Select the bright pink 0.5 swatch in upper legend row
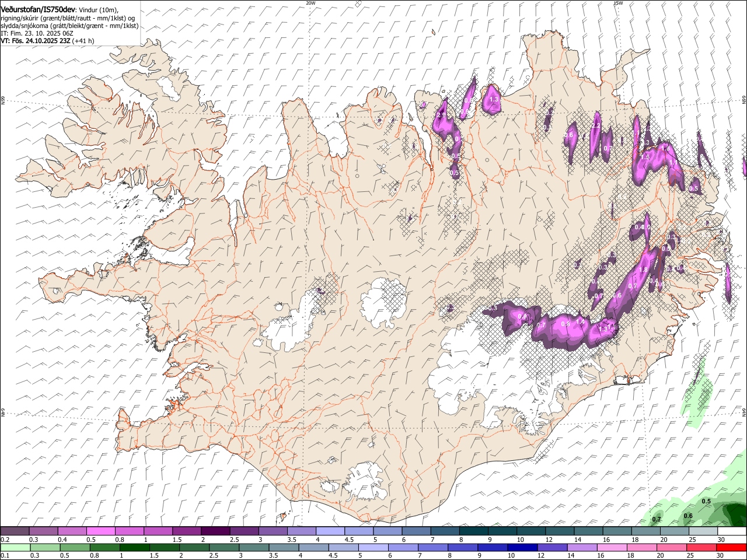Image resolution: width=747 pixels, height=560 pixels. click(100, 531)
